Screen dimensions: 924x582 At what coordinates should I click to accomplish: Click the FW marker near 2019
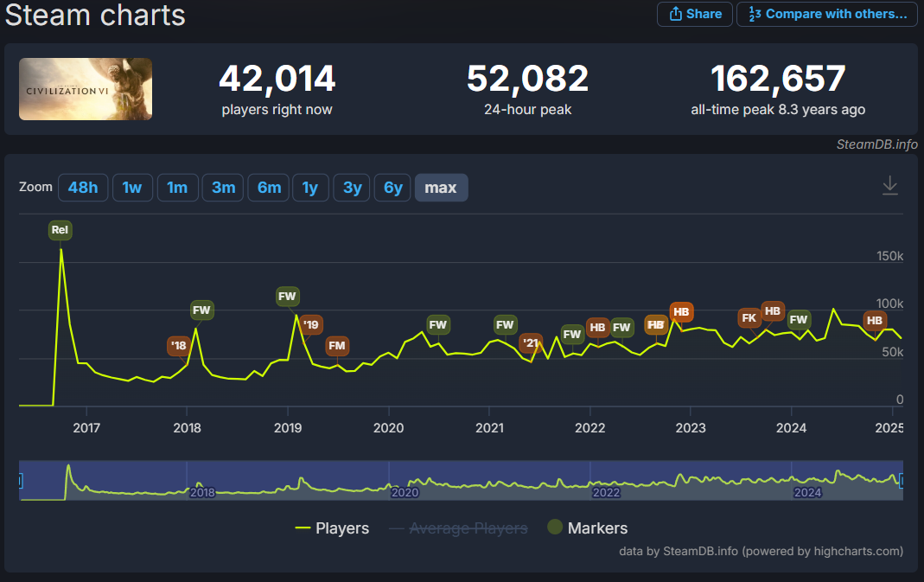(x=288, y=296)
